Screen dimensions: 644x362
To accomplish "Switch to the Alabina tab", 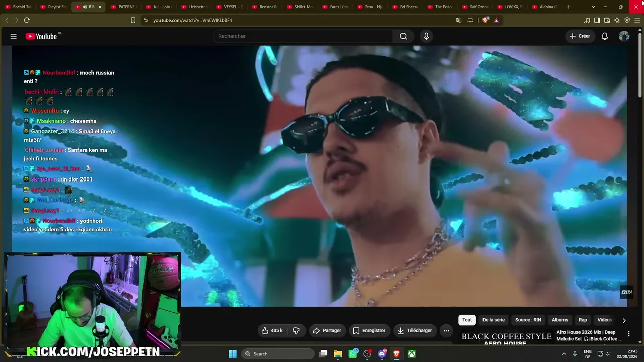I will point(546,7).
